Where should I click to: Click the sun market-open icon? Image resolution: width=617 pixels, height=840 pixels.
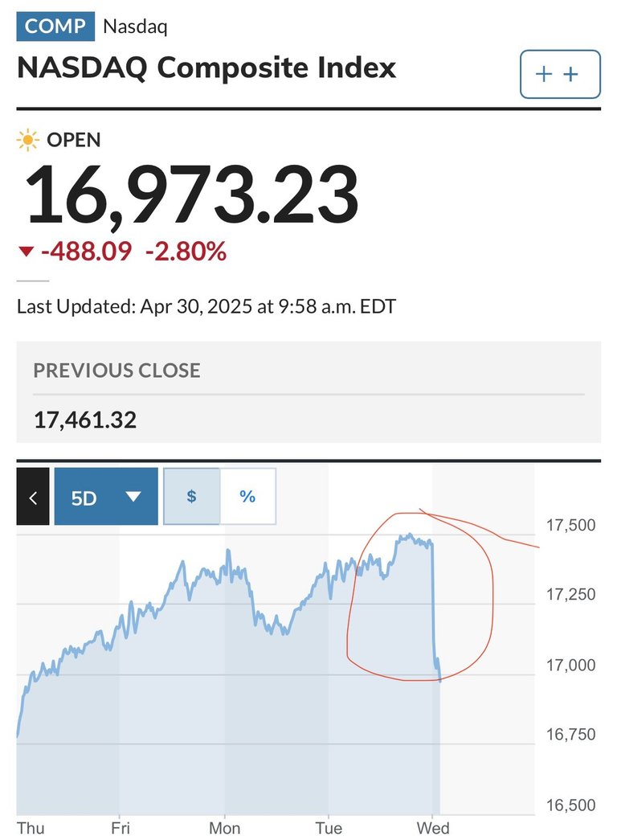28,140
